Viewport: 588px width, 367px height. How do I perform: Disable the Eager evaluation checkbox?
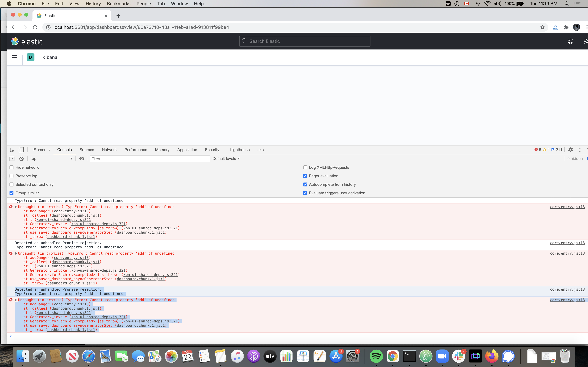[x=305, y=176]
